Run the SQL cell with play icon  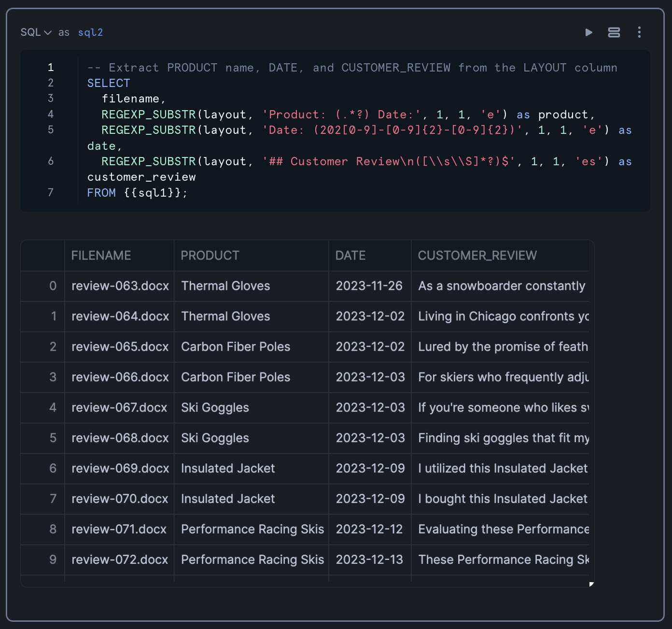588,32
